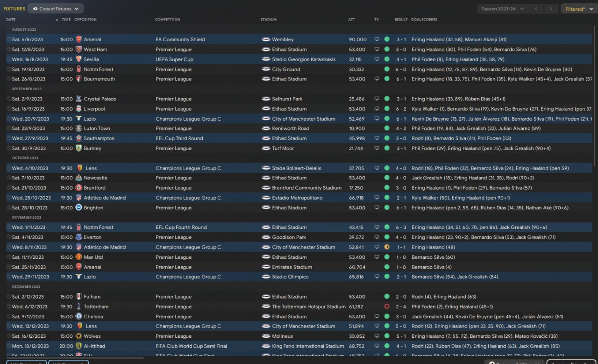Toggle the tick on the Wed, 20/9/2023 row

point(9,119)
